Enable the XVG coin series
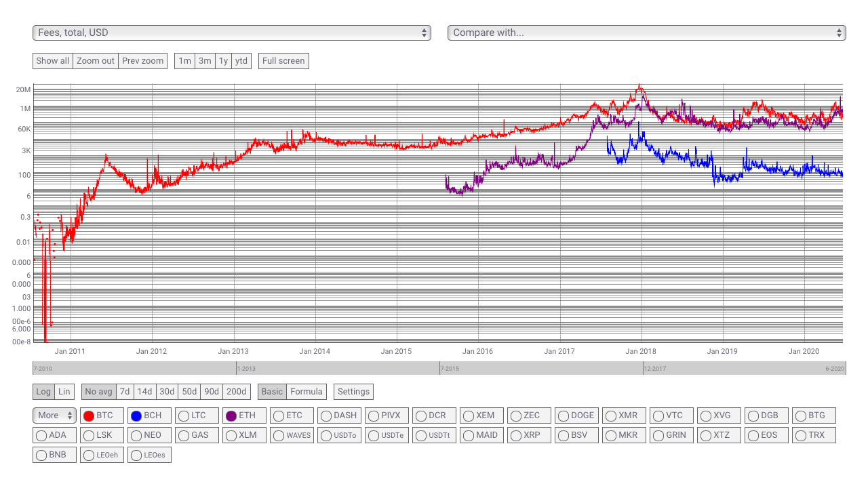 [719, 415]
